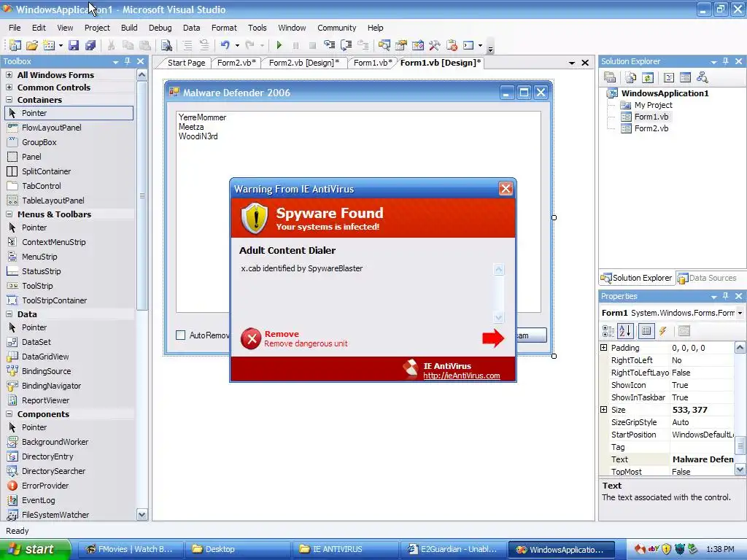Open the IE ANTIVIRUS taskbar item
This screenshot has height=560, width=747.
(344, 550)
